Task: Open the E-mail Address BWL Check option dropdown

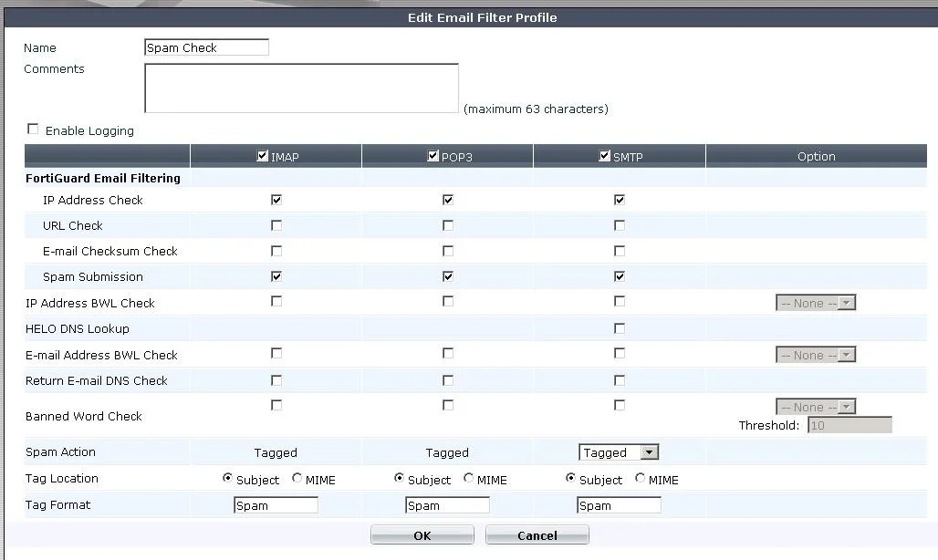Action: click(x=816, y=355)
